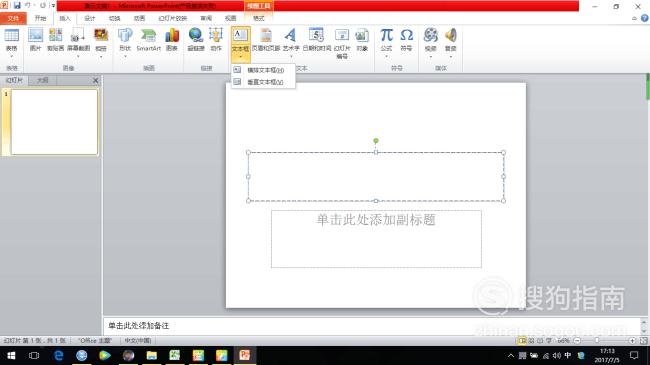Screen dimensions: 650x365
Task: Expand the 屏幕截图 screenshot dropdown arrow
Action: (78, 56)
